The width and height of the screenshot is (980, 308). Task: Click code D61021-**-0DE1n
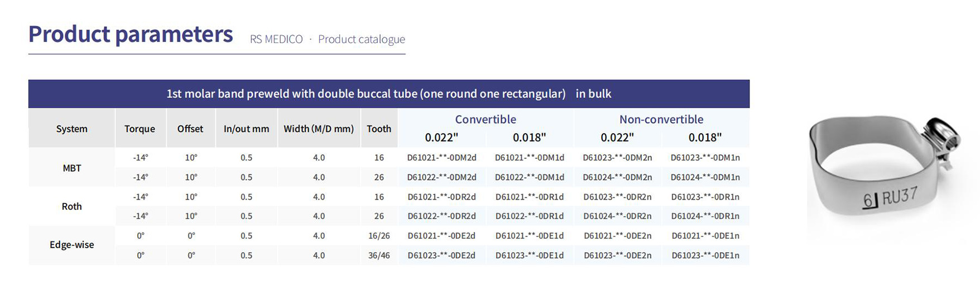point(705,236)
